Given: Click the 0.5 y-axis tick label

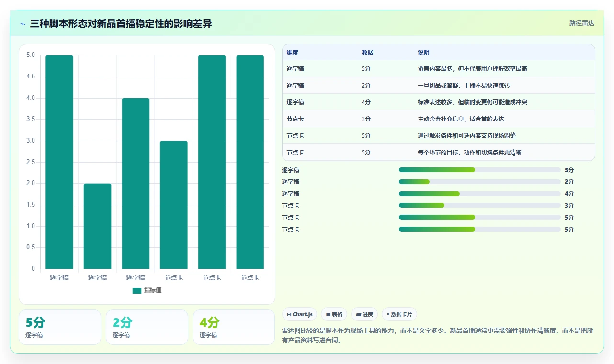Looking at the screenshot, I should (x=31, y=247).
